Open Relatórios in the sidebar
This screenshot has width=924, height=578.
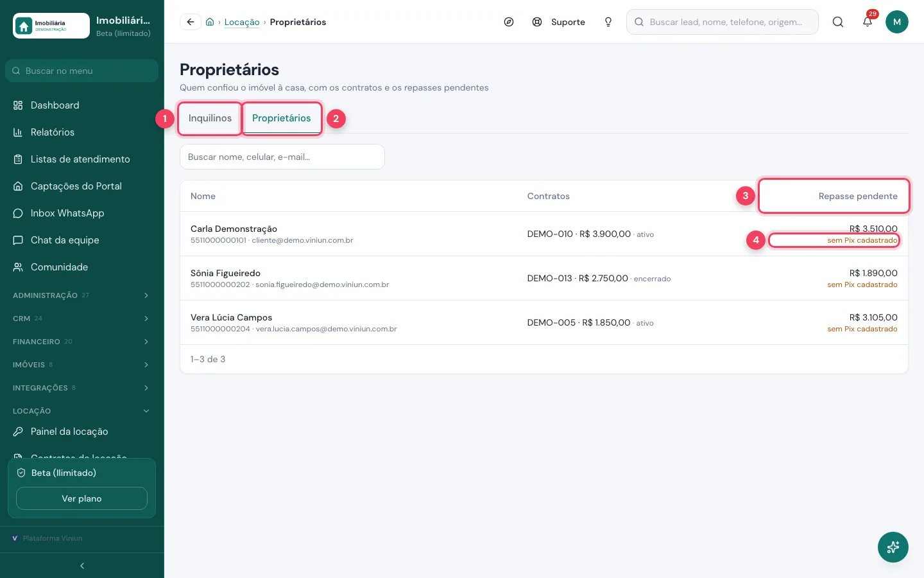tap(82, 132)
